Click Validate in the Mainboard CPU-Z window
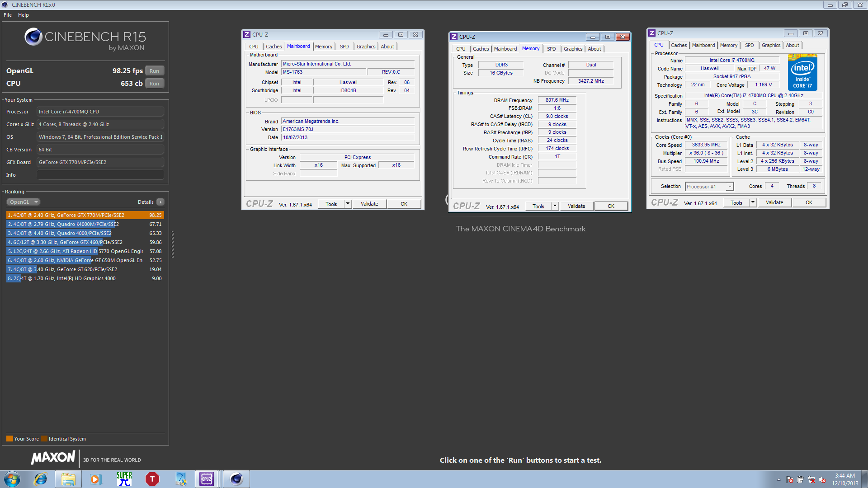The height and width of the screenshot is (488, 868). click(369, 204)
